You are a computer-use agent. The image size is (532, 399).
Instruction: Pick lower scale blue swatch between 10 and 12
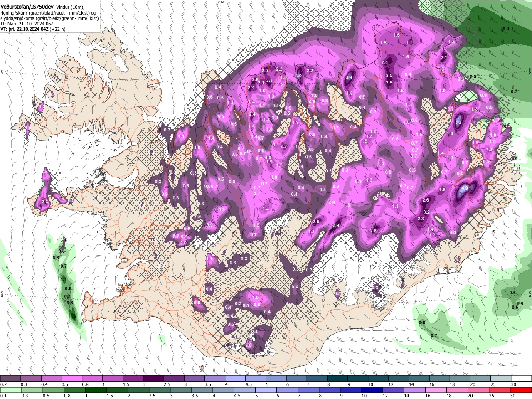(372, 390)
